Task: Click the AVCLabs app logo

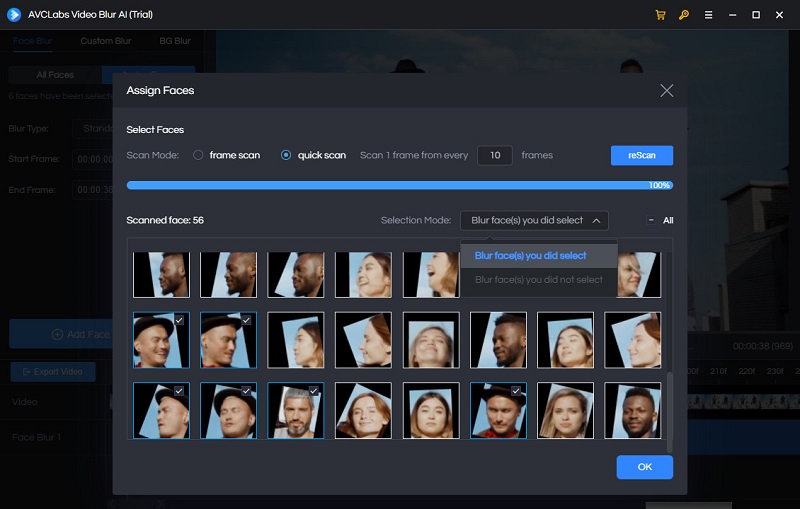Action: pos(14,14)
